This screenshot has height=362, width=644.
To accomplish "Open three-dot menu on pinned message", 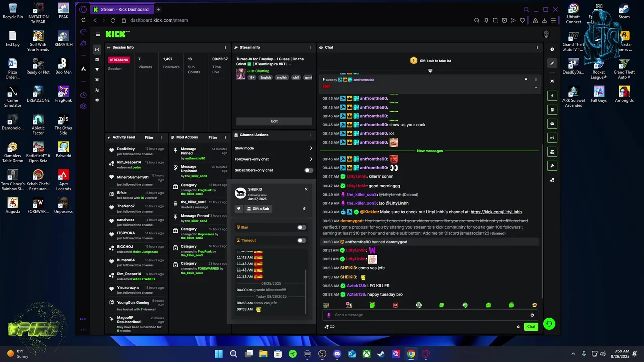I will pos(536,80).
